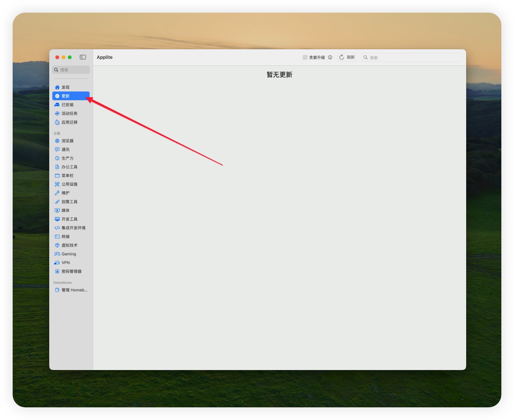The image size is (514, 420).
Task: Click the 刷新 refresh button
Action: (x=347, y=57)
